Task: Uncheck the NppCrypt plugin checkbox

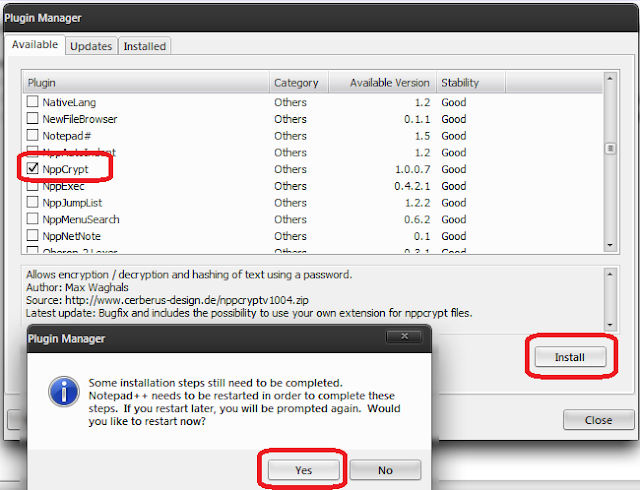Action: click(32, 168)
